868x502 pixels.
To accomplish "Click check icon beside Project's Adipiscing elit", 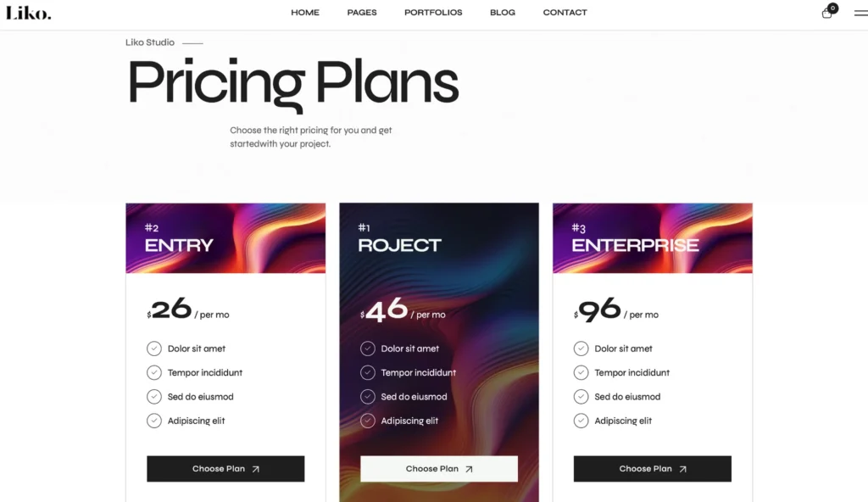I will pos(368,421).
